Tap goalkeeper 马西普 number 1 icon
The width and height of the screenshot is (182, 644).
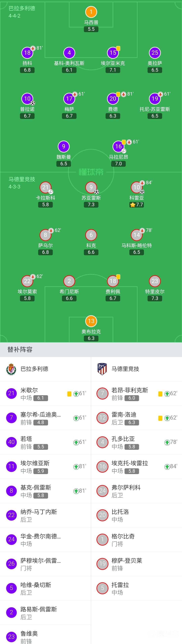91,12
